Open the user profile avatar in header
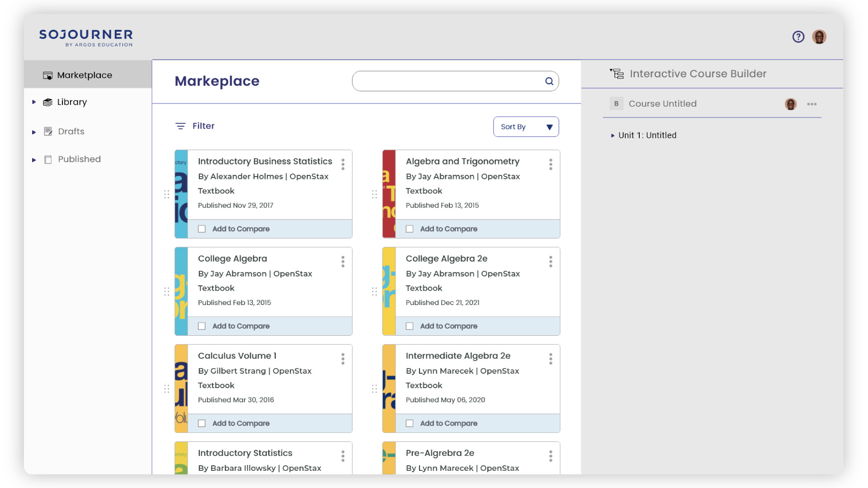868x488 pixels. click(x=819, y=37)
